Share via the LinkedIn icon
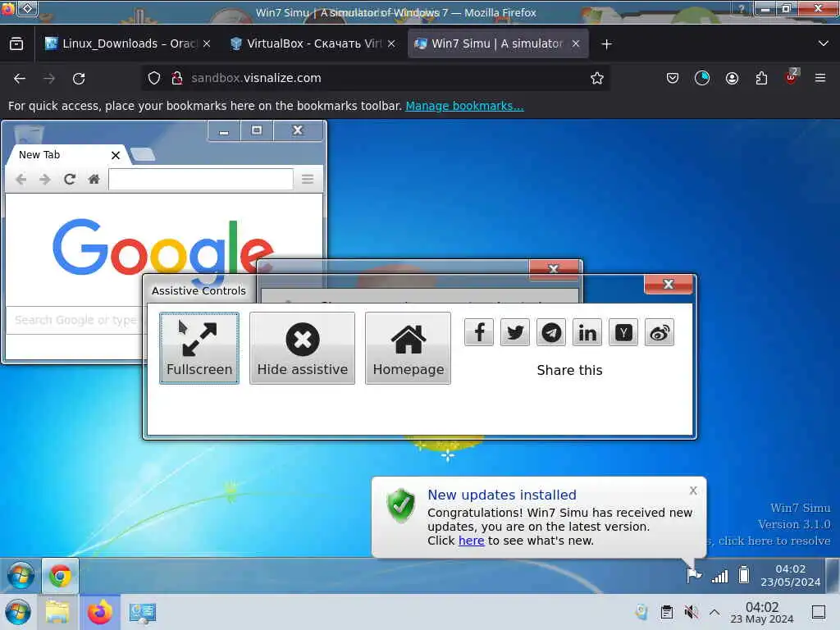The width and height of the screenshot is (840, 630). click(587, 332)
